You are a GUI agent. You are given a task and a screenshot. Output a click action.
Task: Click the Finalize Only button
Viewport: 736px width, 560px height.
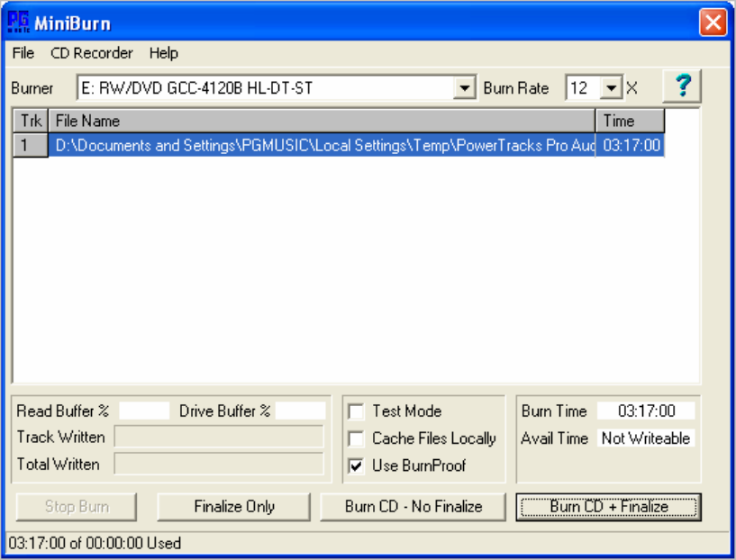(x=234, y=507)
